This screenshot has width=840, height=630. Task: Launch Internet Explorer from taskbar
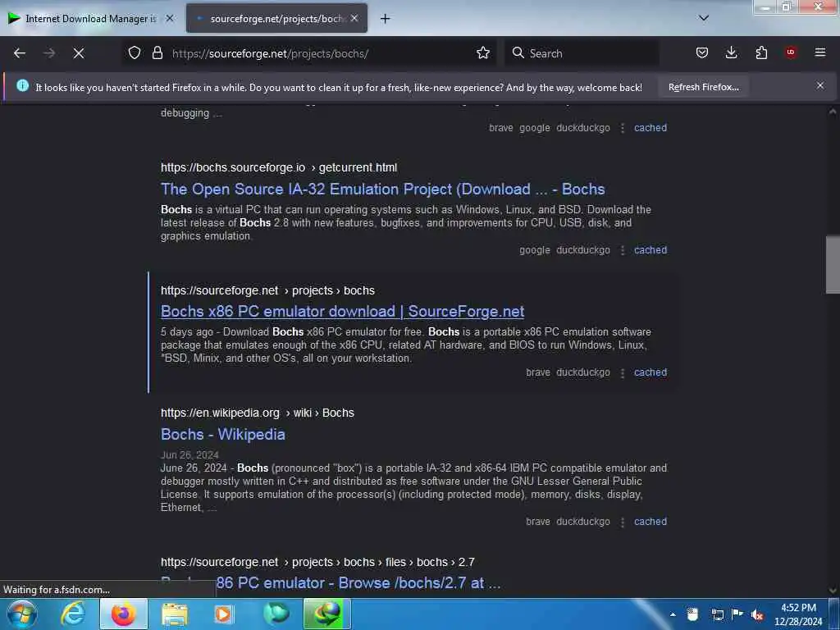[73, 614]
